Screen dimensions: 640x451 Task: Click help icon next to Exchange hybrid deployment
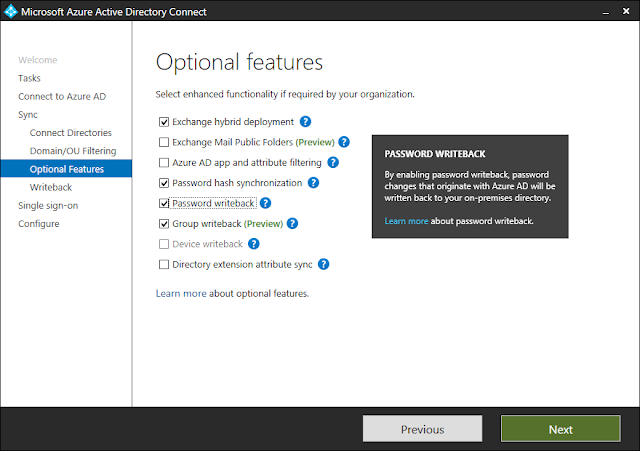pos(277,122)
